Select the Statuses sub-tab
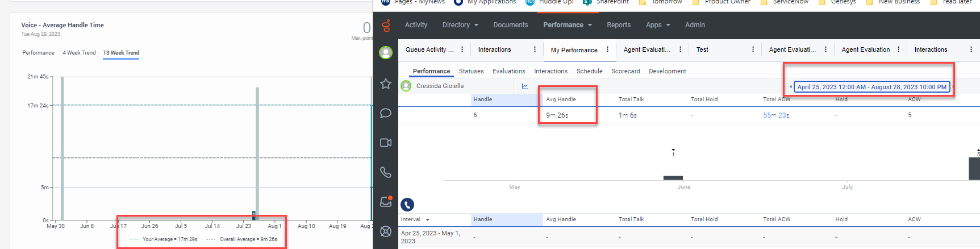 point(471,71)
